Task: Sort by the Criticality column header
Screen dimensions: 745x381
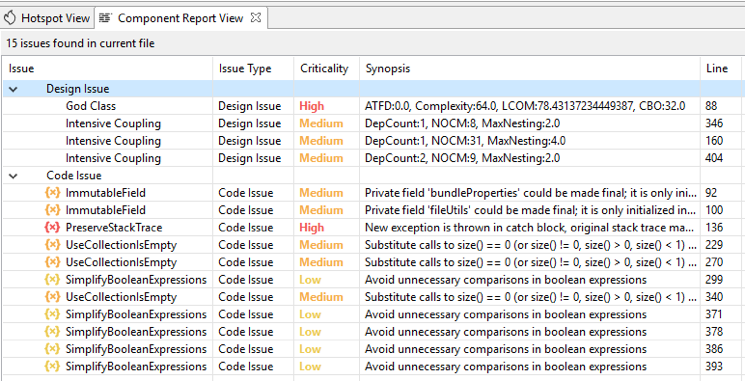Action: coord(326,68)
